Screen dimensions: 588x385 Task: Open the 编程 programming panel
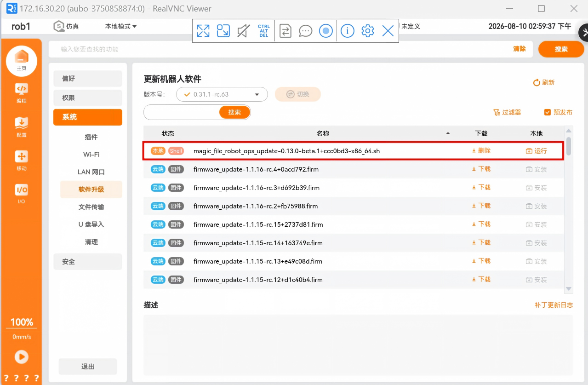coord(21,93)
